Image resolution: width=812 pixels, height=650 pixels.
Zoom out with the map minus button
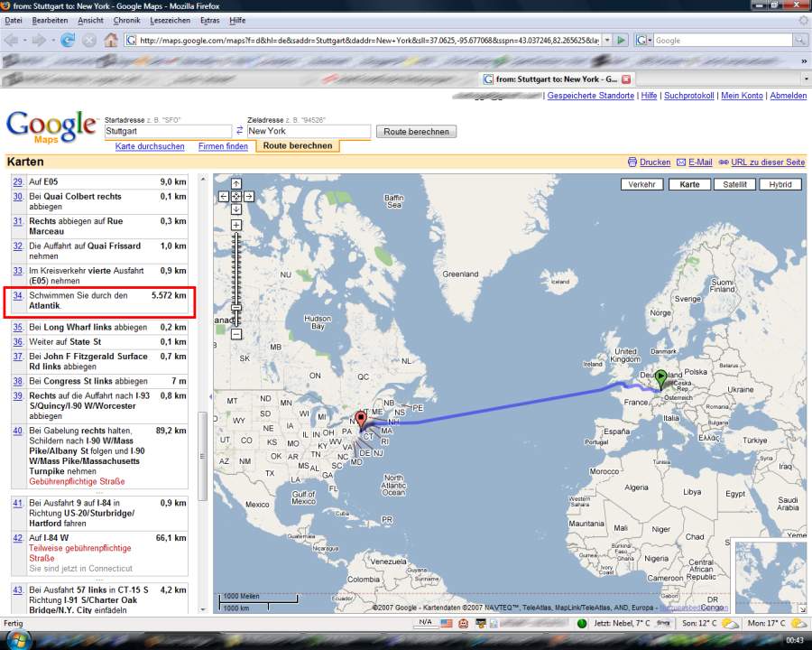(236, 334)
